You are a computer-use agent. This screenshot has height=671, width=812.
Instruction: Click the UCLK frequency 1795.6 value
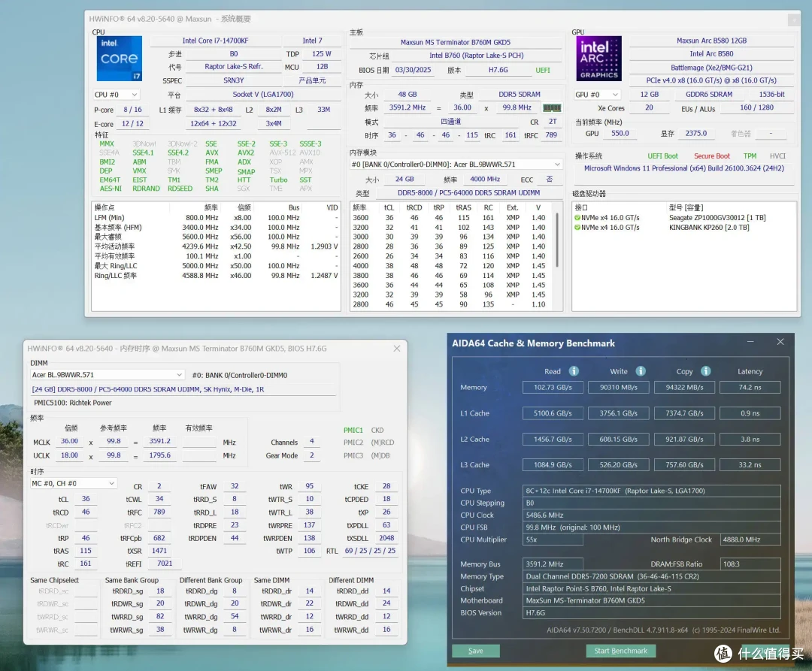[159, 455]
